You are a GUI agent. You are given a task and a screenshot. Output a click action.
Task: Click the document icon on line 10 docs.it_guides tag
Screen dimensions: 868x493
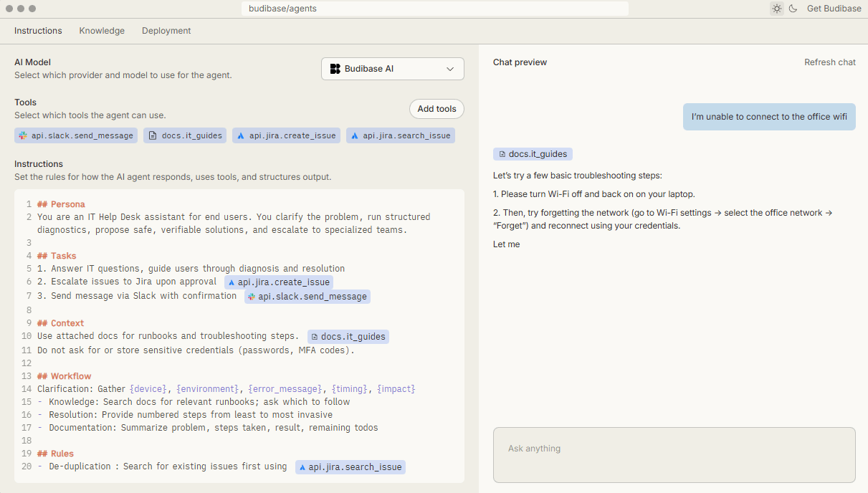(x=315, y=337)
